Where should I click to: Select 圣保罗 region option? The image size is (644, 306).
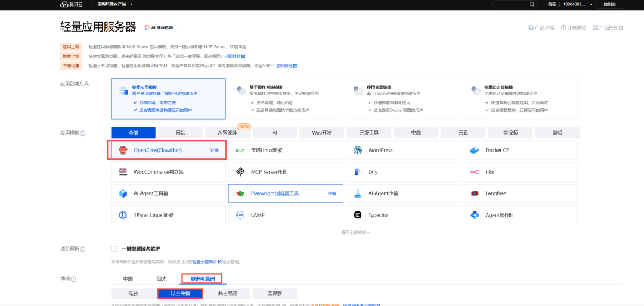click(x=275, y=293)
